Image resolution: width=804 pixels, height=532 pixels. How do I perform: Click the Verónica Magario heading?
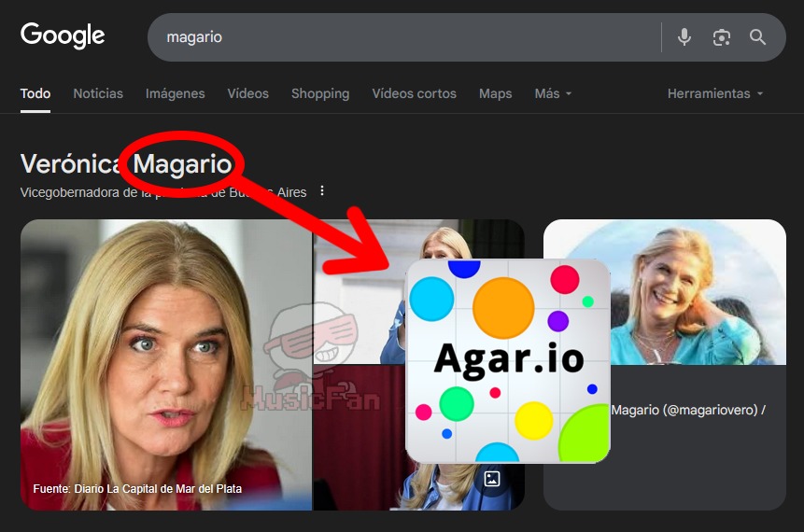pos(126,164)
